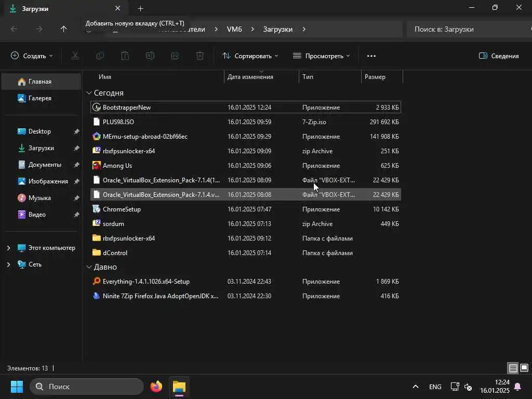Viewport: 532px width, 399px height.
Task: Open the Windows Start menu
Action: (17, 387)
